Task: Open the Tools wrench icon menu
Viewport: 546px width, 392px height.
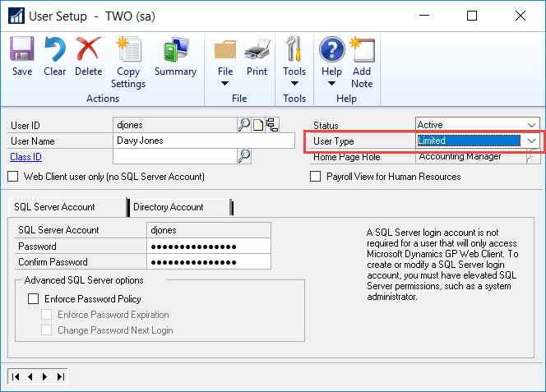Action: coord(294,48)
